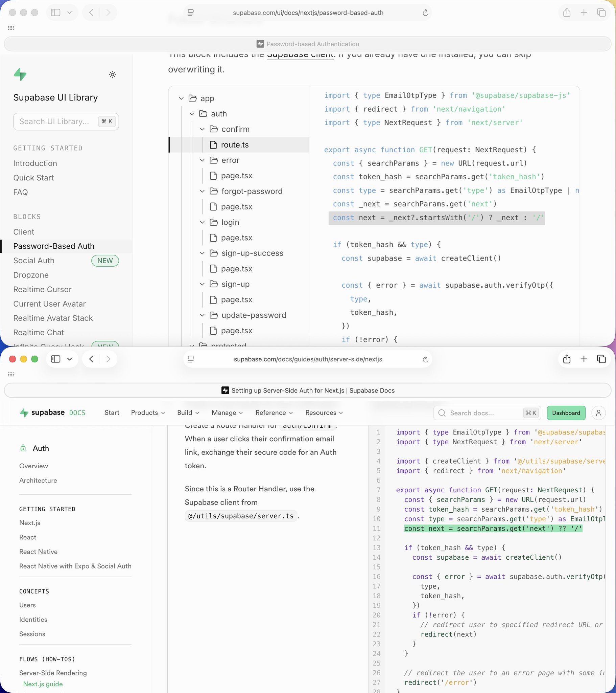The height and width of the screenshot is (693, 616).
Task: Open the Reference dropdown menu
Action: pyautogui.click(x=274, y=412)
